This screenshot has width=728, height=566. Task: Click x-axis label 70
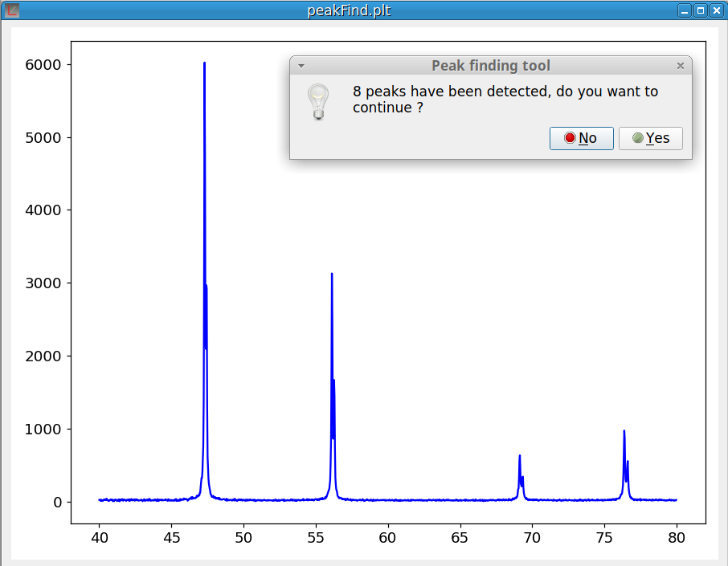(x=532, y=538)
